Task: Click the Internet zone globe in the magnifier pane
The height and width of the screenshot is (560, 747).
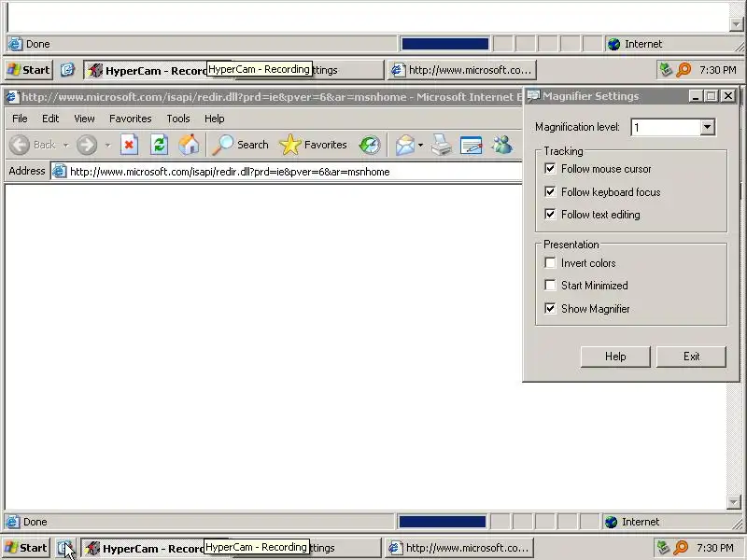Action: [x=614, y=44]
